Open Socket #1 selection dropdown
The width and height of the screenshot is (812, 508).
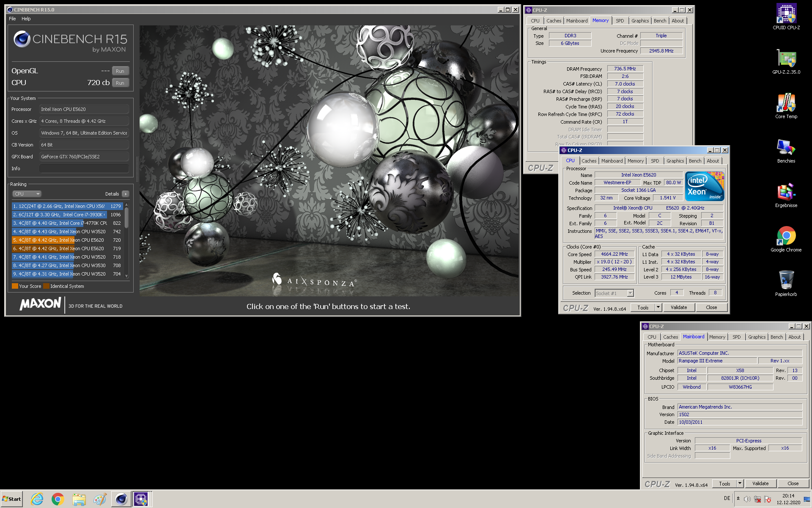click(614, 293)
